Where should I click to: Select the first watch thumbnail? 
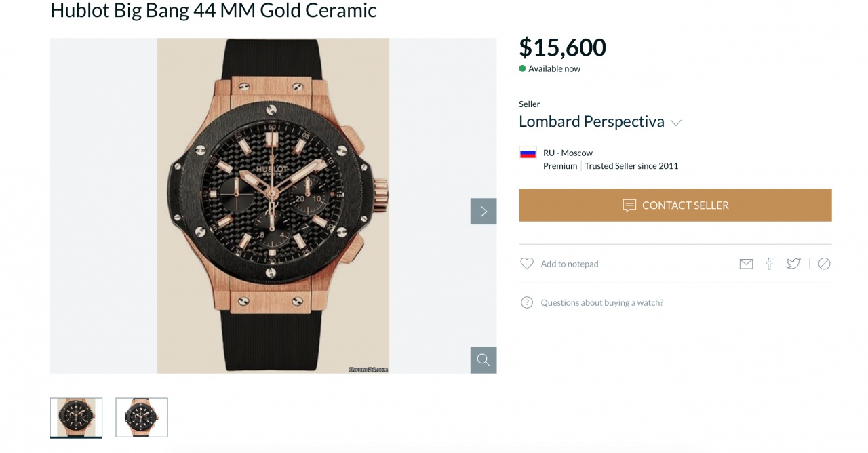[76, 417]
